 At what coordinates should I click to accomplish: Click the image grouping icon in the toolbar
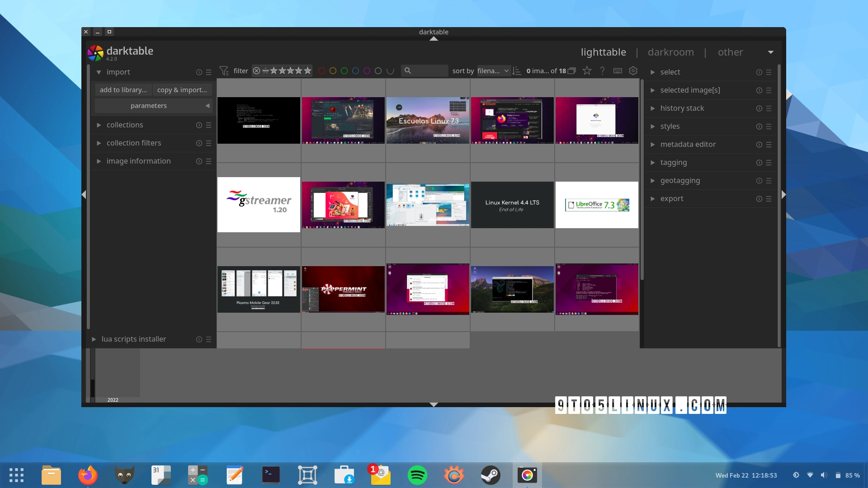click(572, 70)
